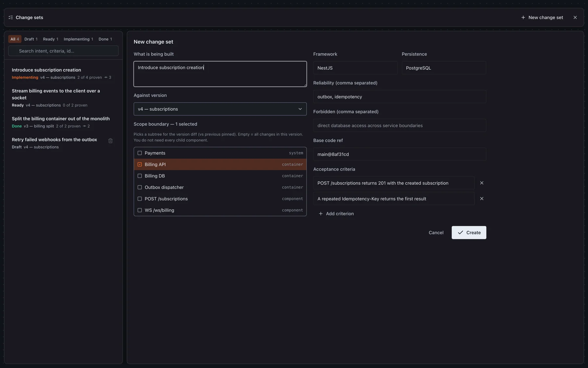Click the Payments row system label
Image resolution: width=588 pixels, height=368 pixels.
click(x=296, y=153)
